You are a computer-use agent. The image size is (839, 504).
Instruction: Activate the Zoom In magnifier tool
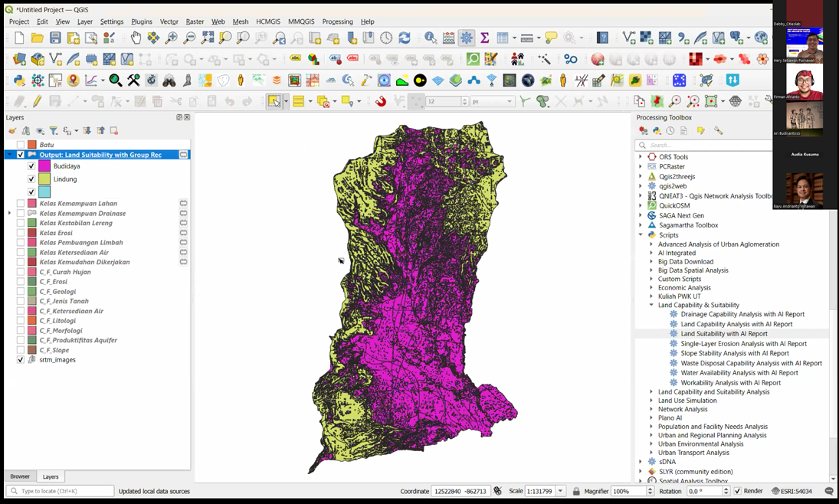click(171, 38)
